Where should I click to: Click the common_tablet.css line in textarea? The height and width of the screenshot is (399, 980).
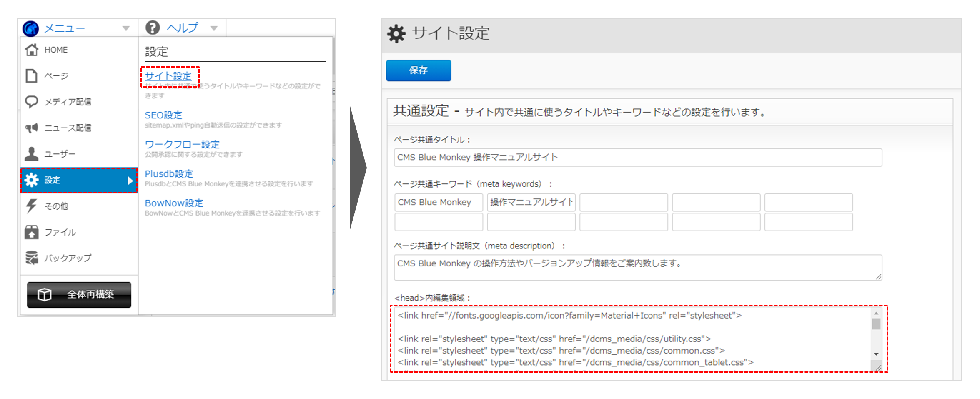[576, 362]
